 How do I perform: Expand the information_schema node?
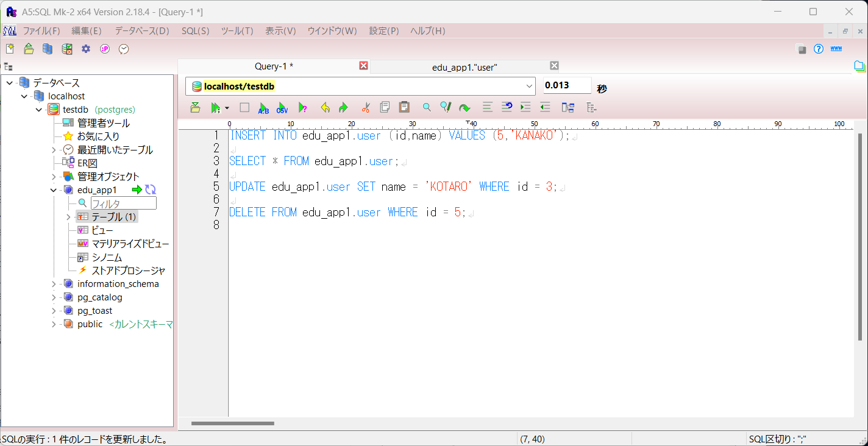54,284
